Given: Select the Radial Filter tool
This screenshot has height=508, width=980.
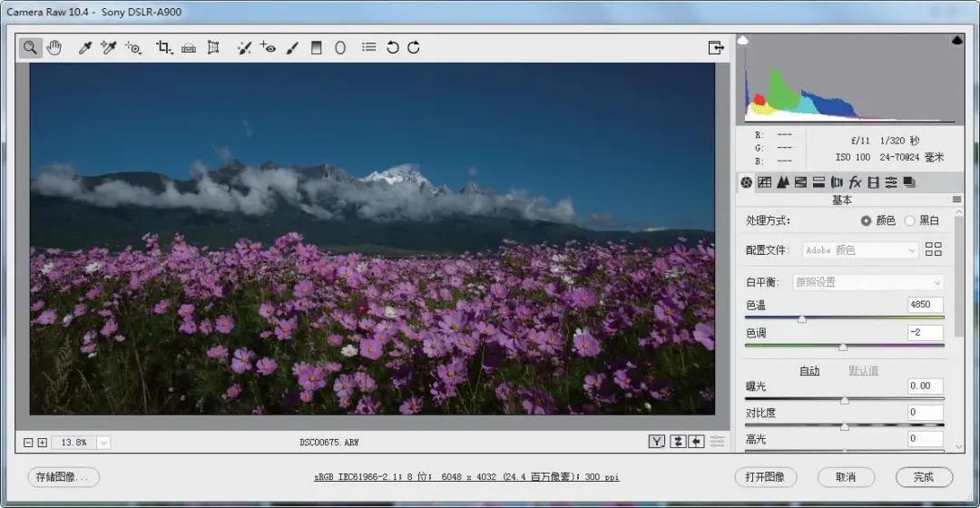Looking at the screenshot, I should pyautogui.click(x=340, y=47).
